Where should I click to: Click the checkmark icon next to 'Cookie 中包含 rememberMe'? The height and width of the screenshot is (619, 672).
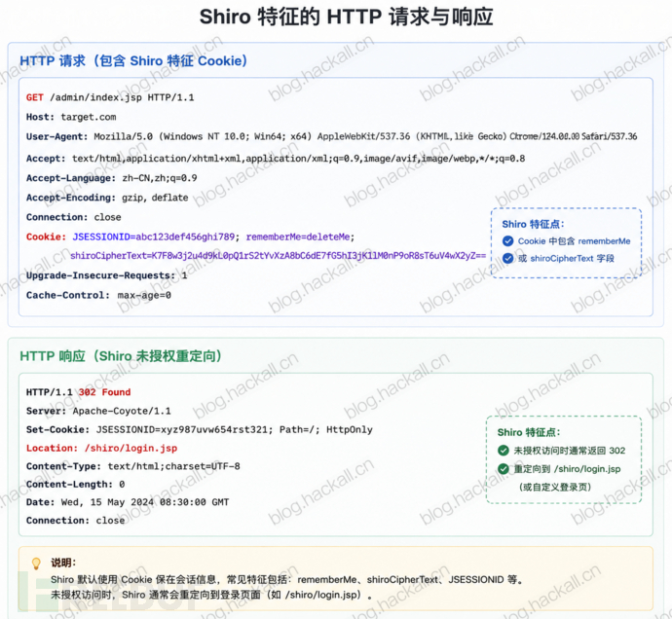pyautogui.click(x=507, y=241)
